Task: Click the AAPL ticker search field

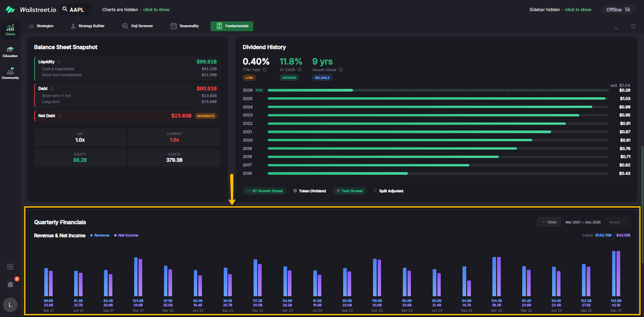Action: pyautogui.click(x=76, y=10)
